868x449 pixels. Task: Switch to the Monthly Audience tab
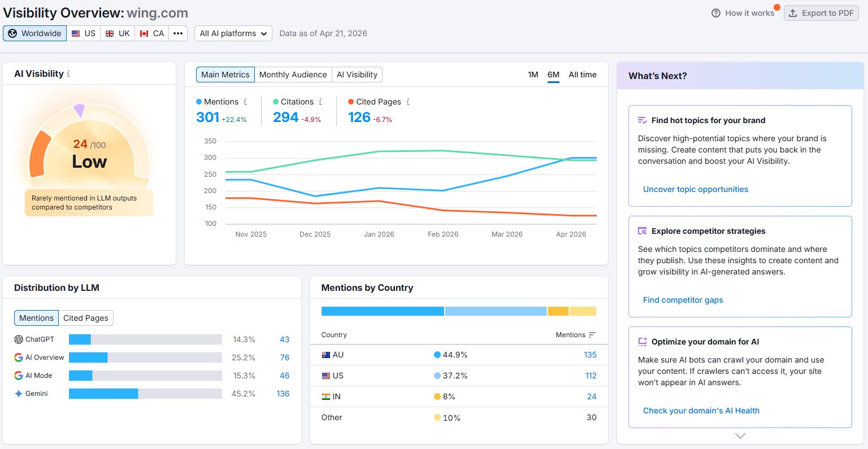click(x=293, y=75)
